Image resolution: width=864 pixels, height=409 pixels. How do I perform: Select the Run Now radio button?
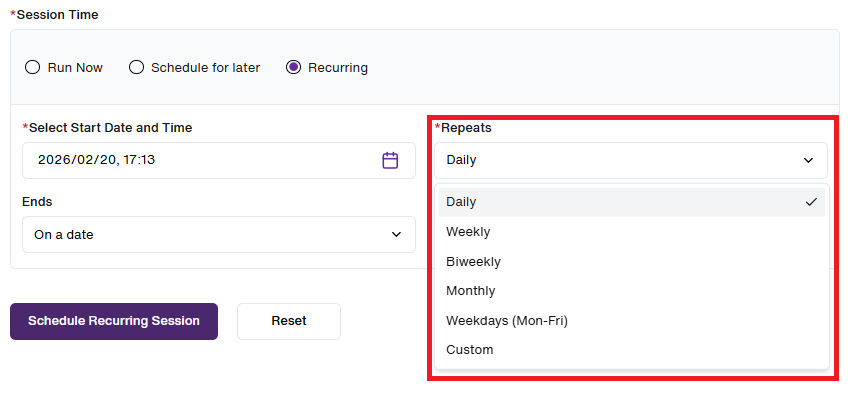(x=33, y=67)
